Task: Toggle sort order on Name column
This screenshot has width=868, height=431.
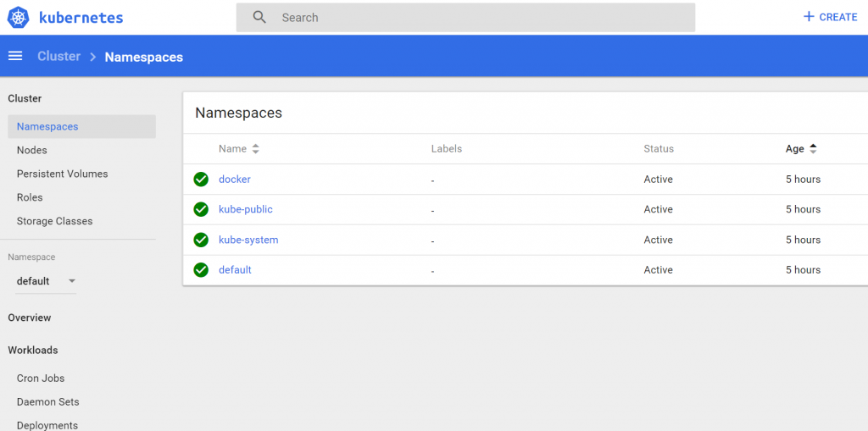Action: tap(255, 149)
